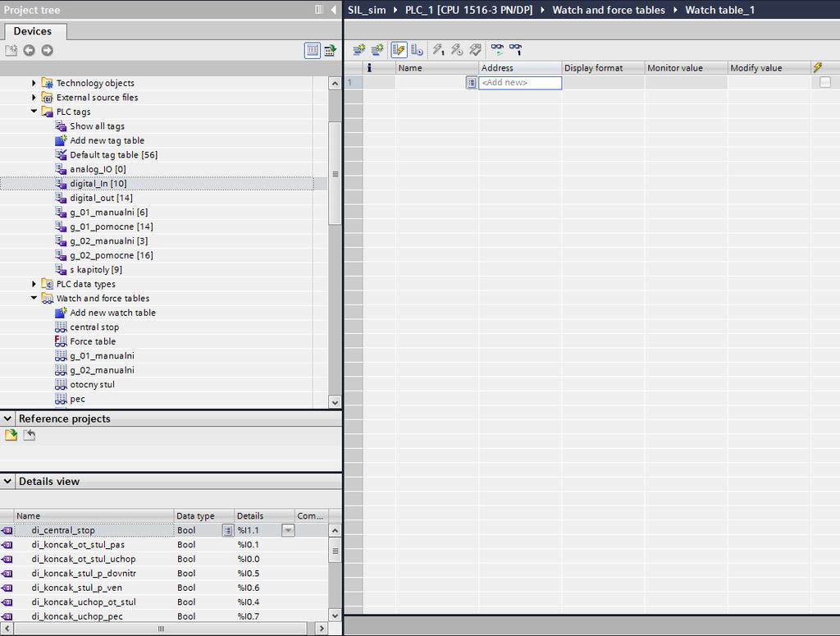840x636 pixels.
Task: Open the 'central stop' watch table
Action: [x=94, y=327]
